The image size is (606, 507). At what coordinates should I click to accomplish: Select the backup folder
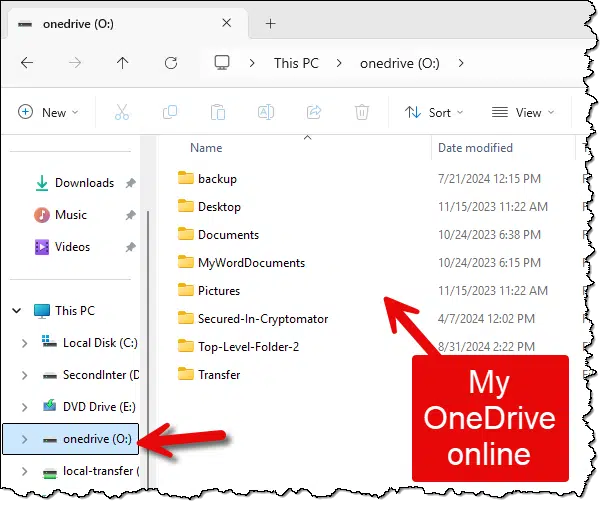coord(217,179)
